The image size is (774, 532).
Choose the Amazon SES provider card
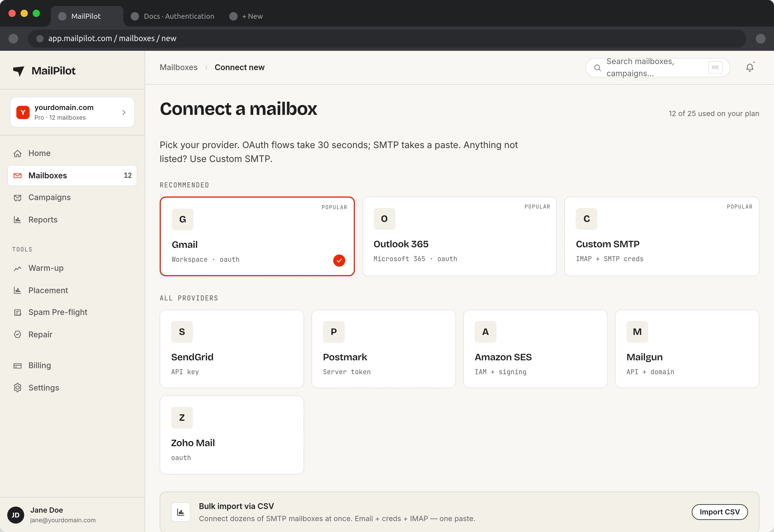click(535, 349)
